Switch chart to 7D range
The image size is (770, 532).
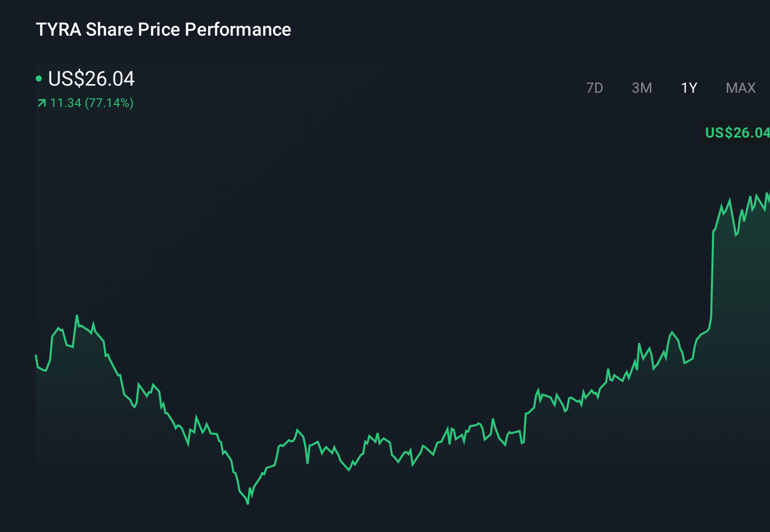[x=594, y=88]
